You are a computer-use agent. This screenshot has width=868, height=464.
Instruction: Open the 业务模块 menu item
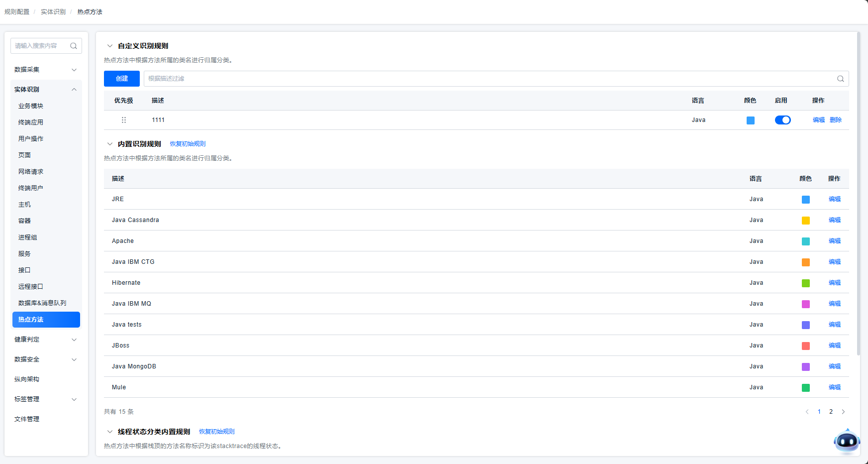click(31, 106)
